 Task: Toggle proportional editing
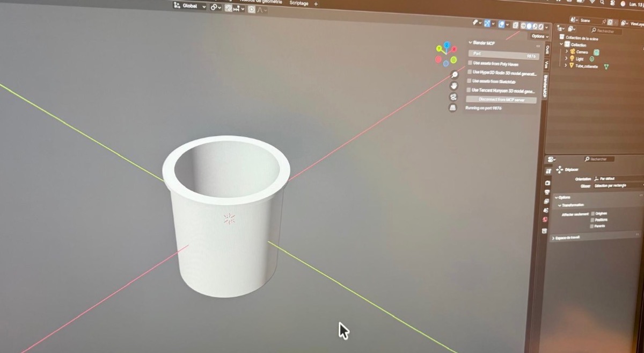[252, 9]
